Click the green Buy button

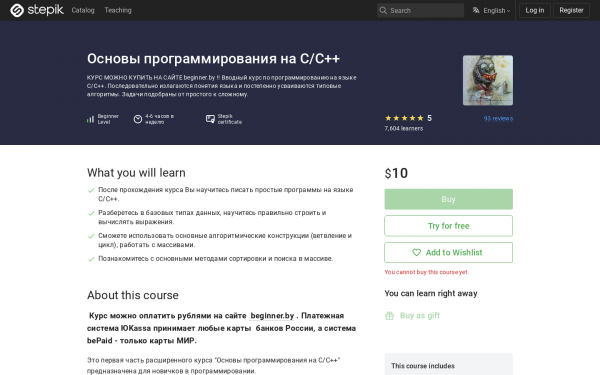click(x=448, y=199)
